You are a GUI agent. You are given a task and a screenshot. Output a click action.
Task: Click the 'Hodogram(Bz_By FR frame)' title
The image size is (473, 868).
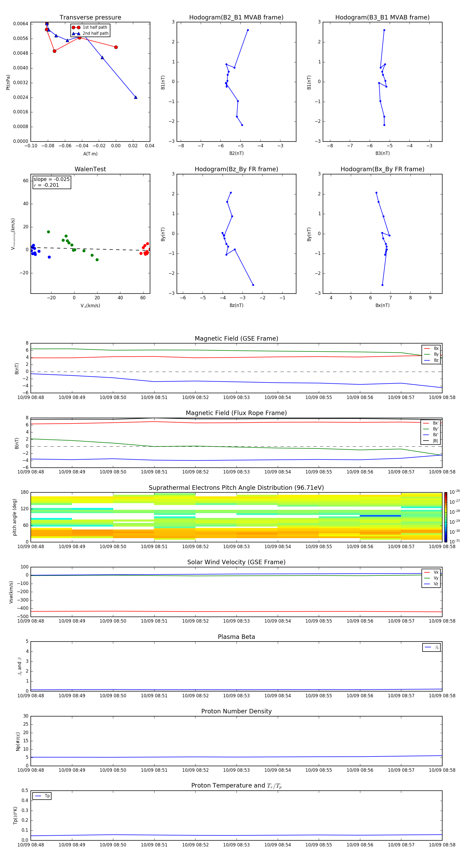coord(236,169)
